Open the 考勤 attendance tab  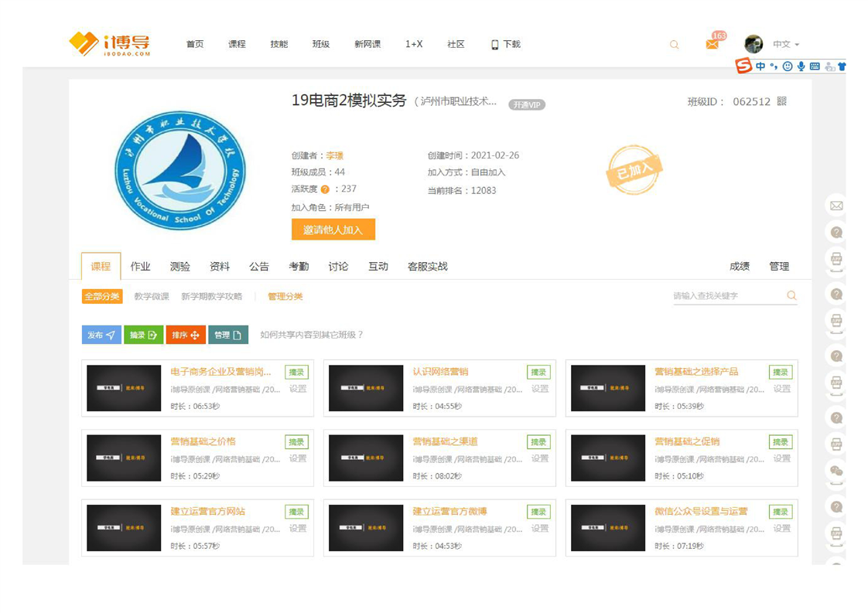(x=299, y=266)
